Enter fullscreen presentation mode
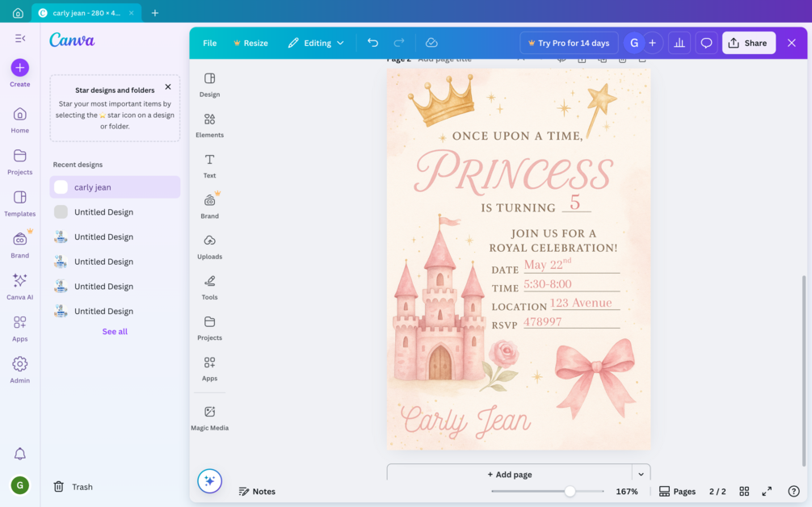The height and width of the screenshot is (507, 812). pos(767,491)
